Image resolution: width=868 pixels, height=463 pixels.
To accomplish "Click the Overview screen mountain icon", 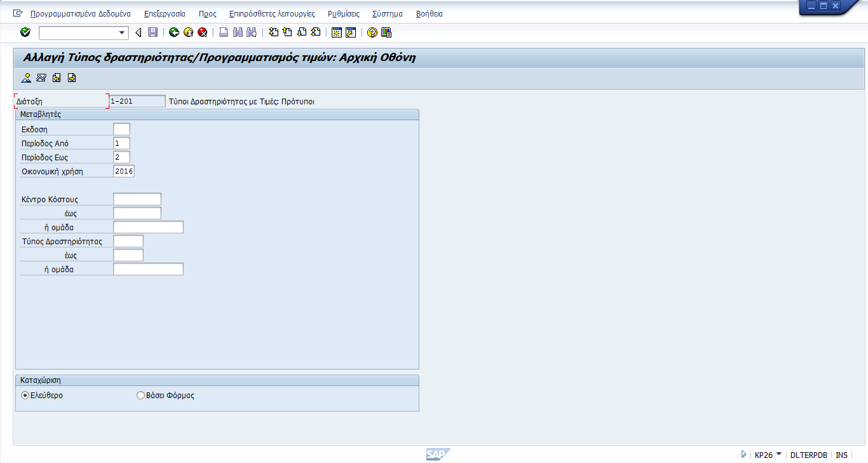I will tap(26, 78).
